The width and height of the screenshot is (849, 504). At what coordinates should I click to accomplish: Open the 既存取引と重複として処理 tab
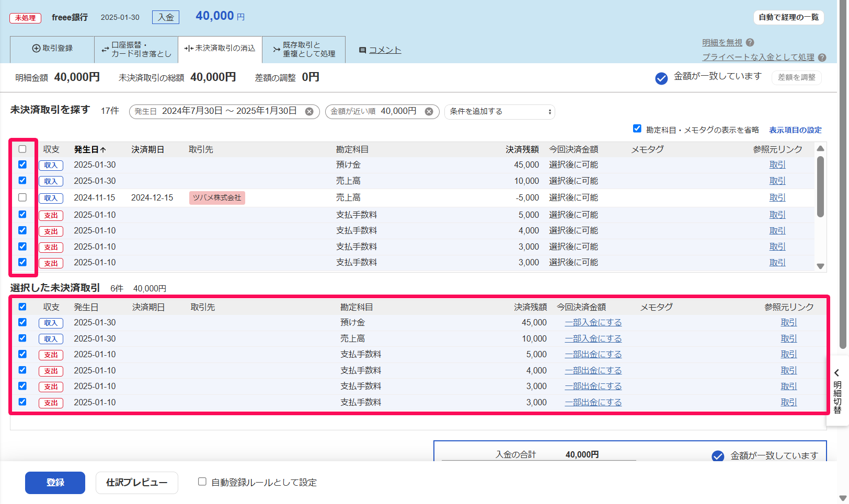coord(304,49)
